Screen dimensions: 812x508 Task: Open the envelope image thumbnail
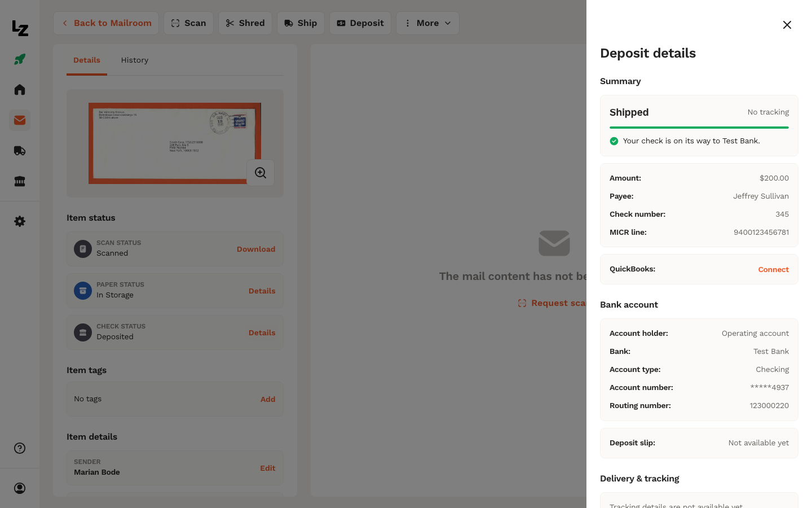point(175,143)
